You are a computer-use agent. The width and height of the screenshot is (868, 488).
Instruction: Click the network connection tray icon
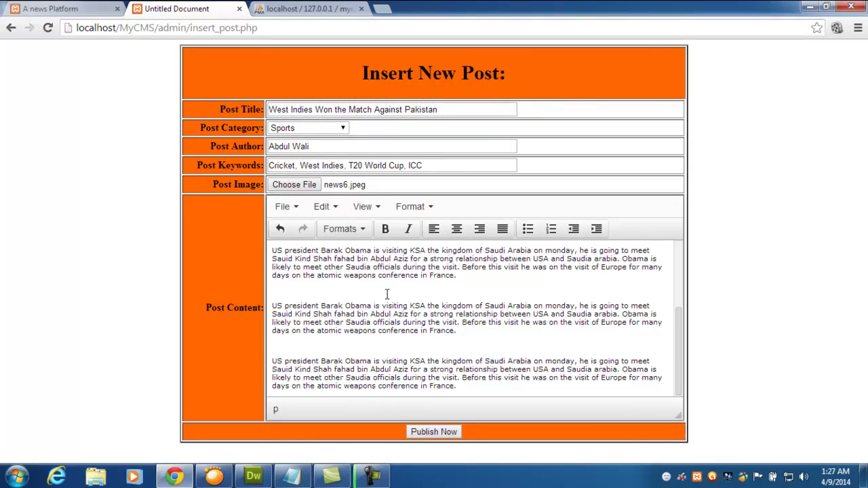tap(788, 476)
